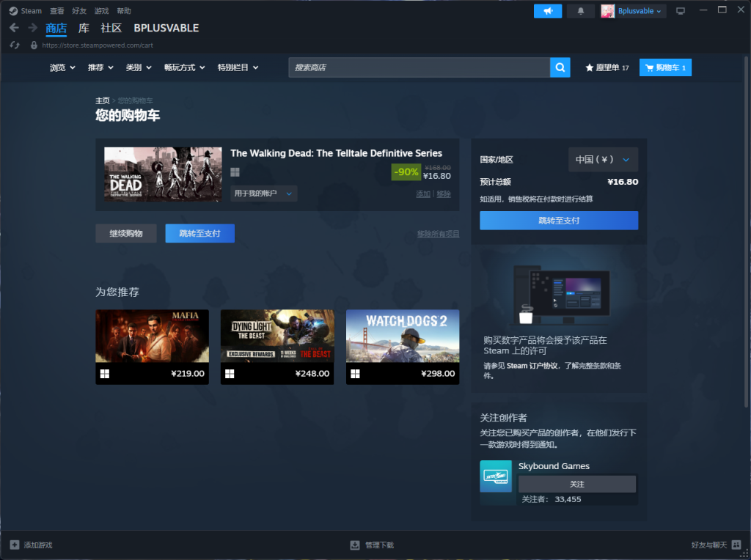Click the Windows platform icon on Walking Dead
Screen dimensions: 751x560
235,172
